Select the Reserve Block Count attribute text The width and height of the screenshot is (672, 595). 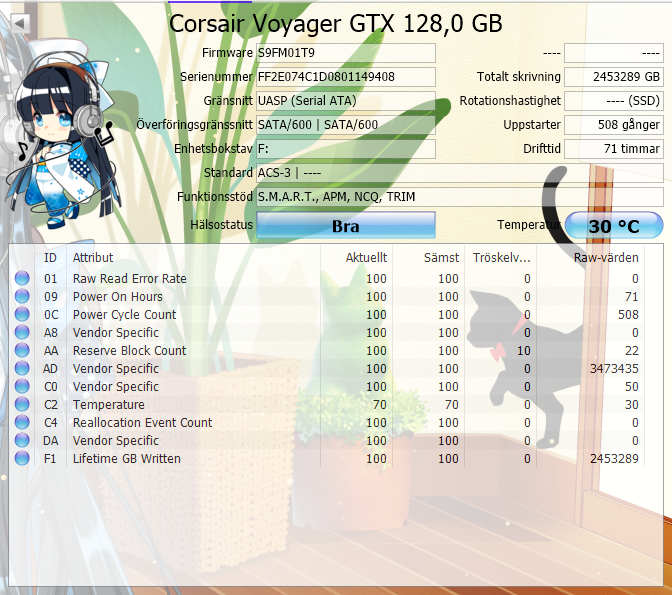point(129,351)
